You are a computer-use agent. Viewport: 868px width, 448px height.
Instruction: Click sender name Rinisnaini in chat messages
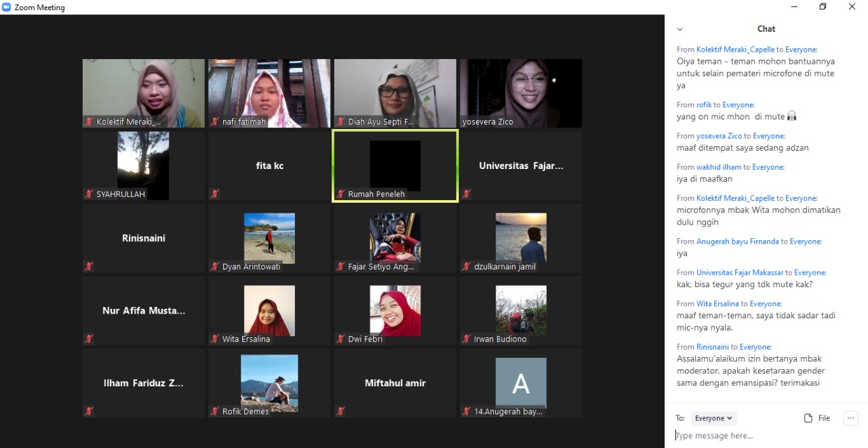713,347
